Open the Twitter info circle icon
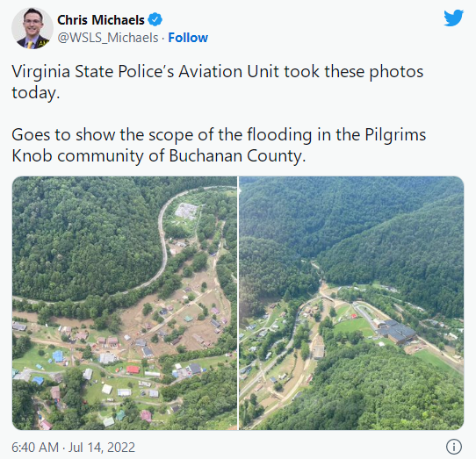Viewport: 476px width, 459px height. coord(454,447)
